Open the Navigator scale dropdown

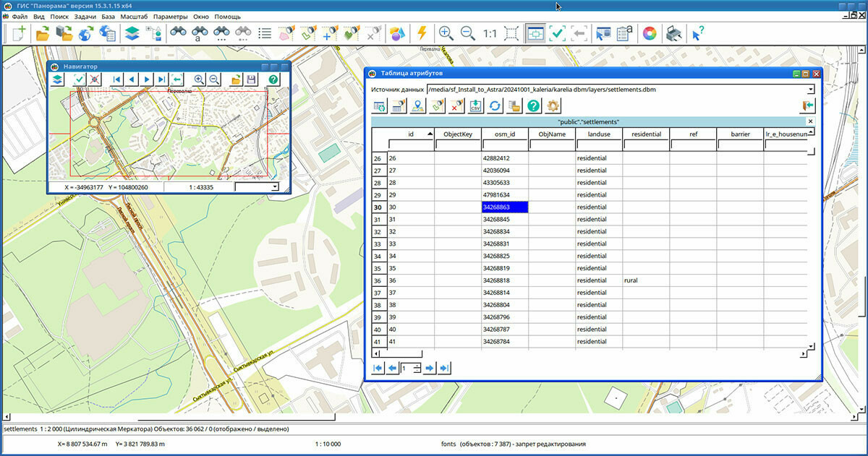[275, 187]
